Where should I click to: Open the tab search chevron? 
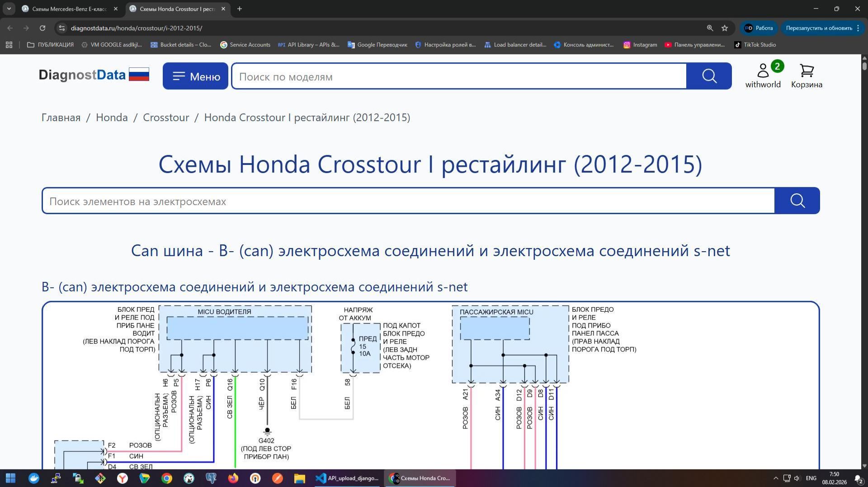click(x=10, y=9)
